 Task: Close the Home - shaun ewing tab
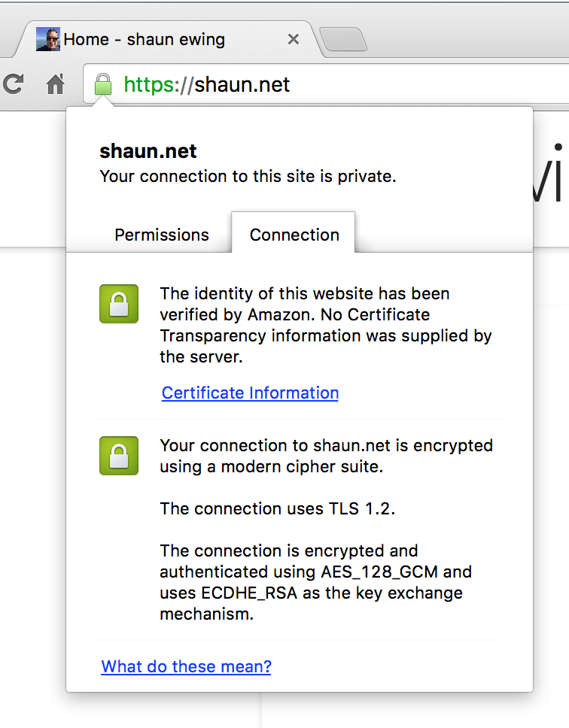pos(294,39)
